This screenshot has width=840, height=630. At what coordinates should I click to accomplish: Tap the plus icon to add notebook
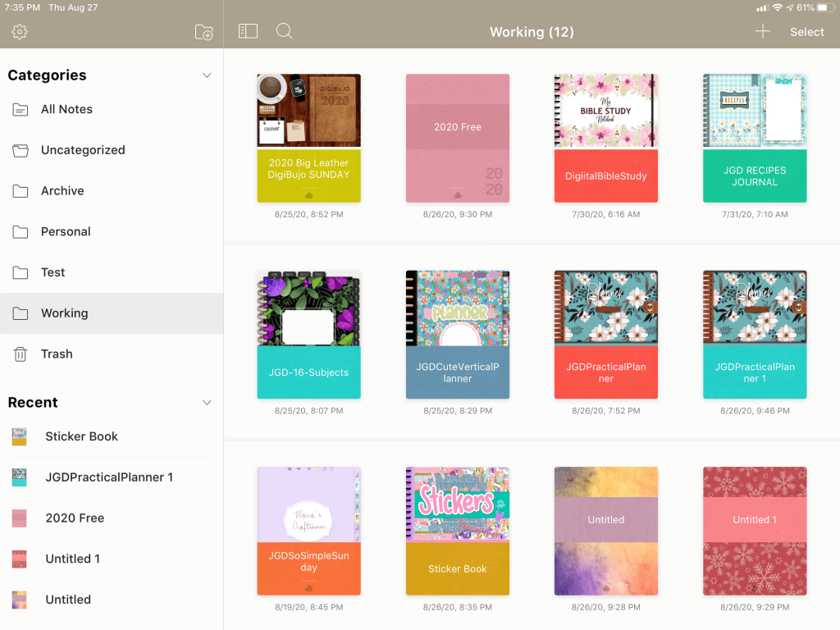pos(763,31)
